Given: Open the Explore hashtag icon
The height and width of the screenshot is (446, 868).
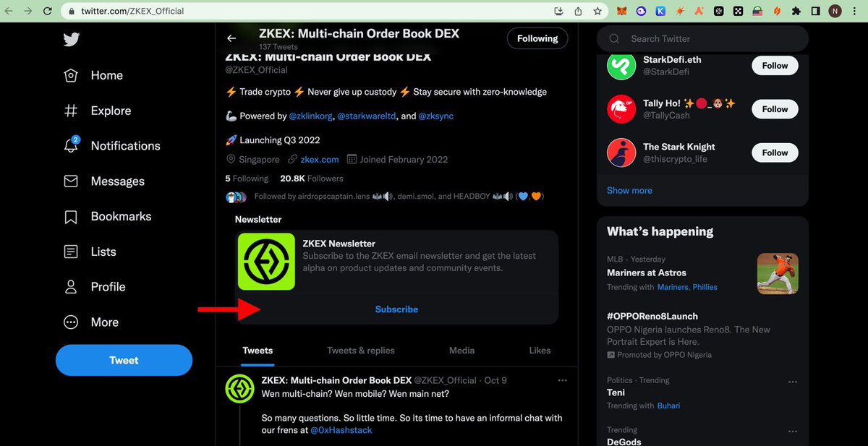Looking at the screenshot, I should tap(71, 111).
